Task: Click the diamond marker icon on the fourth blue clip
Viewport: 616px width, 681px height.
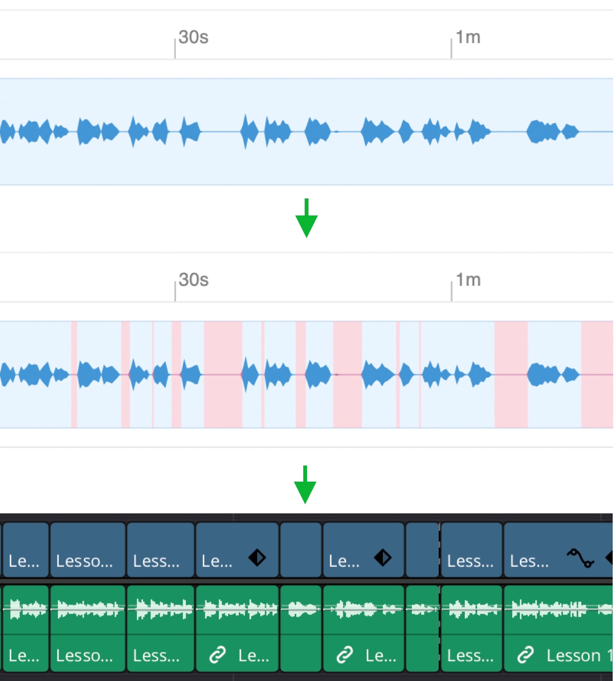Action: [256, 558]
